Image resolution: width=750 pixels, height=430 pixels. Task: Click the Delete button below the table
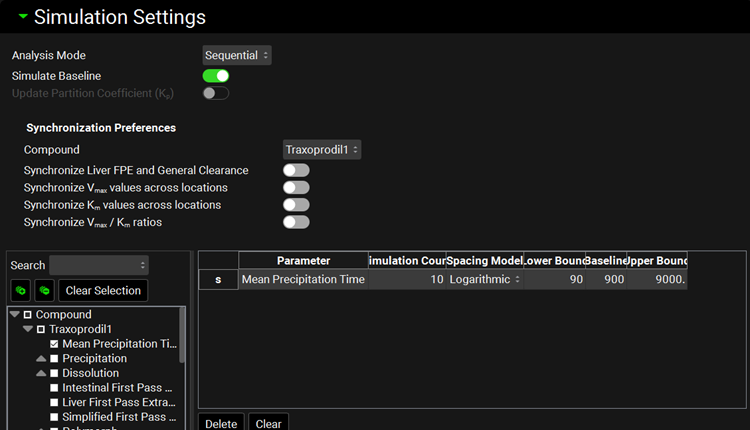pyautogui.click(x=221, y=423)
